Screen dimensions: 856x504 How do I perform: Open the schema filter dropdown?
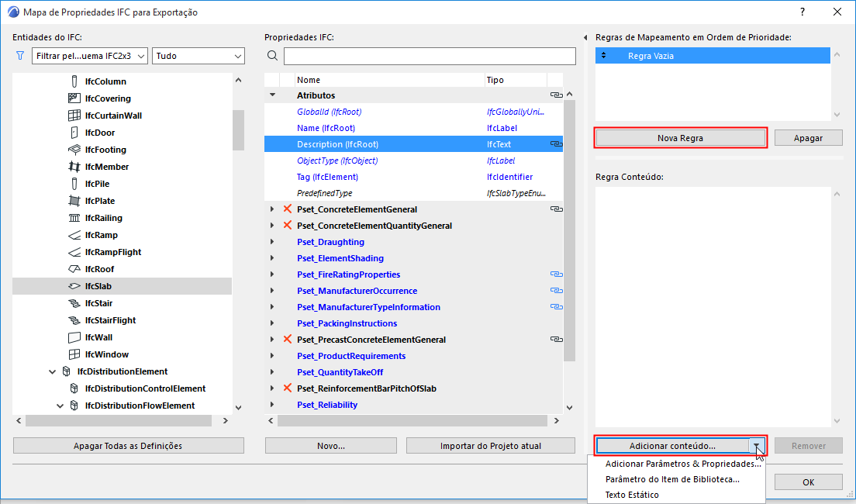point(89,56)
